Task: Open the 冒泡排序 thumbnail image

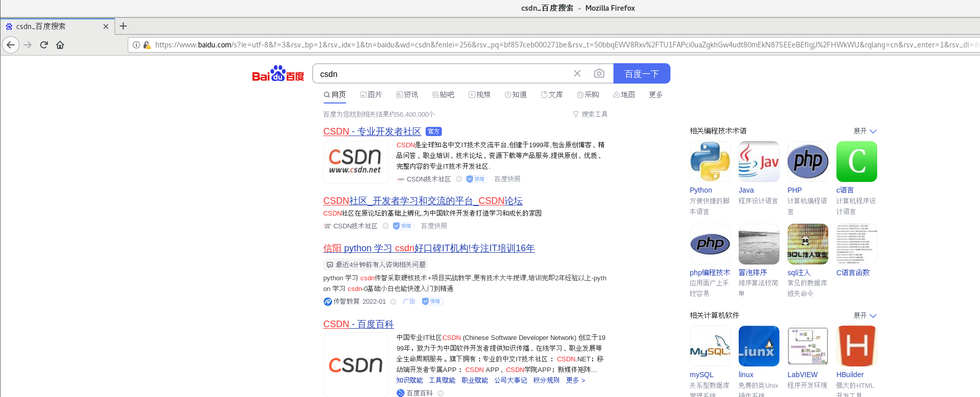Action: click(759, 244)
